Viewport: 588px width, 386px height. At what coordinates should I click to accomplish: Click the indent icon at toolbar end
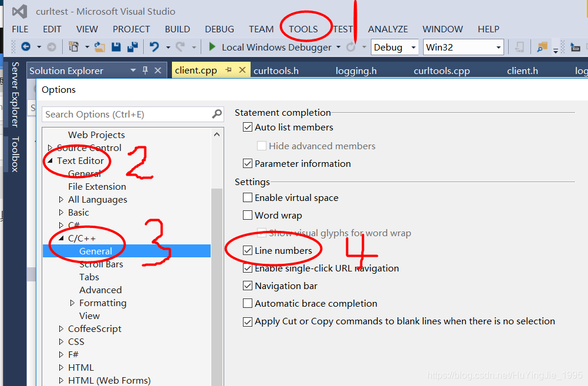point(575,48)
